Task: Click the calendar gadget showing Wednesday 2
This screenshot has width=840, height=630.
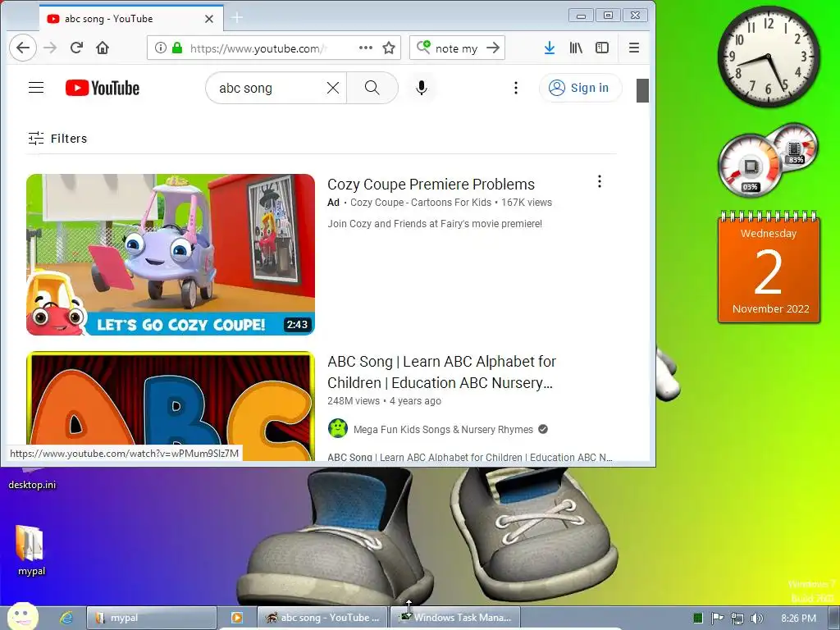Action: click(769, 267)
